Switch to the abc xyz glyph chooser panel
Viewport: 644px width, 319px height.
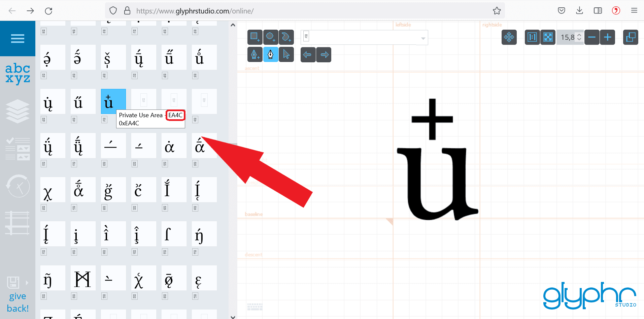pos(18,73)
